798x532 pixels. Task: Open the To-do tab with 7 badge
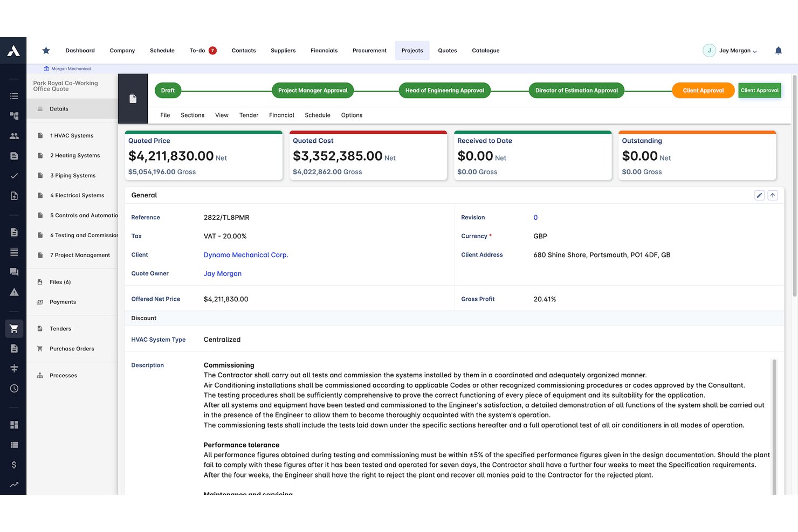point(203,51)
